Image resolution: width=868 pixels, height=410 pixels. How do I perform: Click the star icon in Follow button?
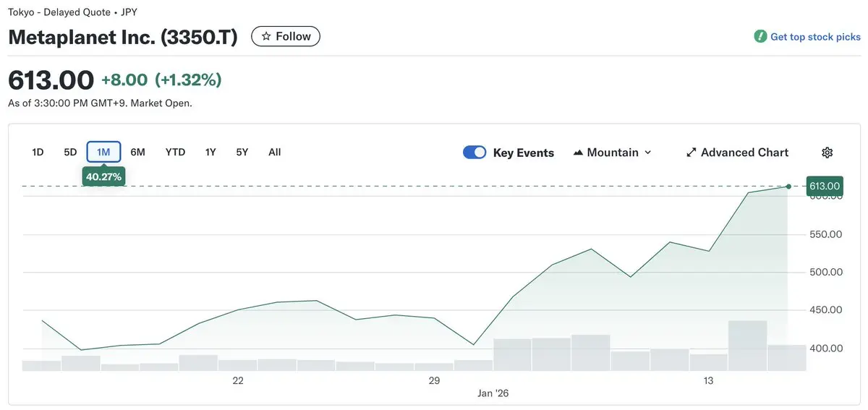pos(266,36)
